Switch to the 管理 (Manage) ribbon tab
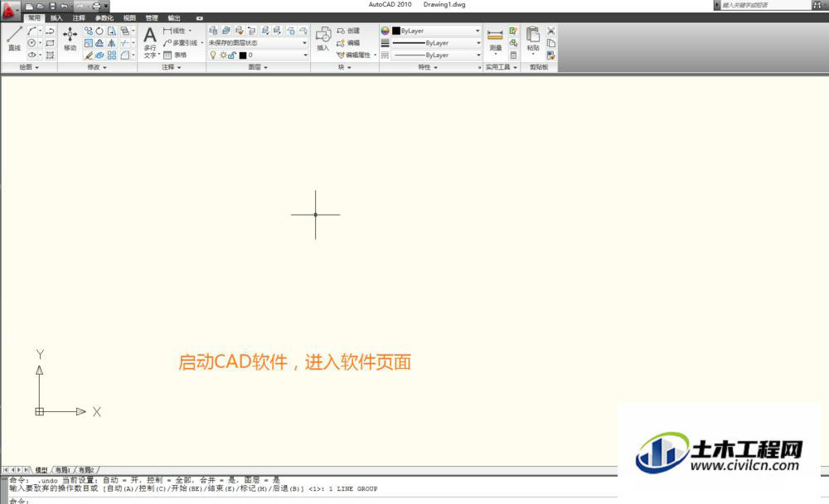The height and width of the screenshot is (504, 829). (x=152, y=18)
